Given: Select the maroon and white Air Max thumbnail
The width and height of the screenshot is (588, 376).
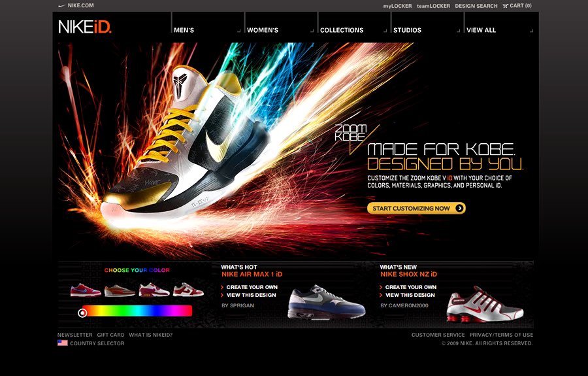Looking at the screenshot, I should pos(154,290).
